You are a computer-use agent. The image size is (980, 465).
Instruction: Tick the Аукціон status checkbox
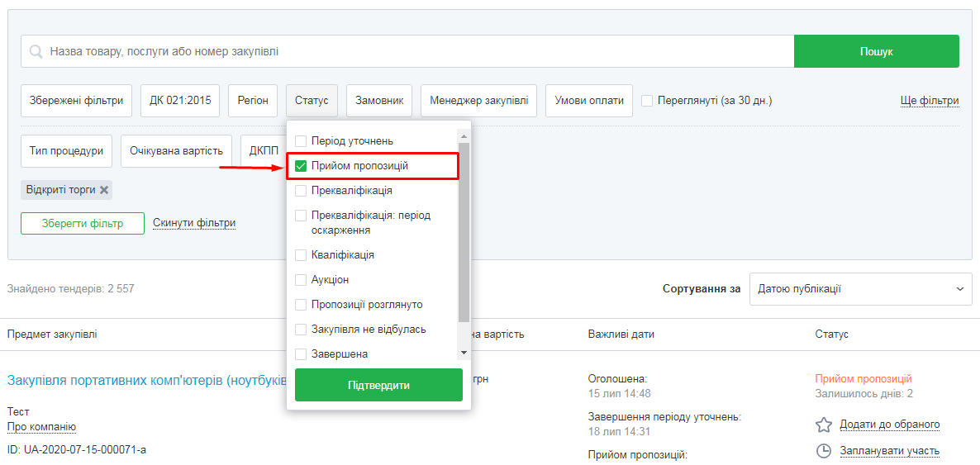pos(301,280)
